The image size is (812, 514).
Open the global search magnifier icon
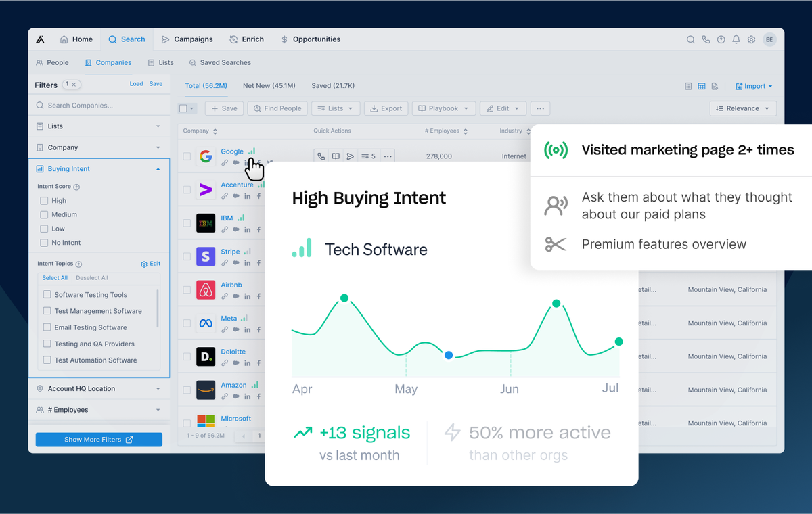pos(691,40)
